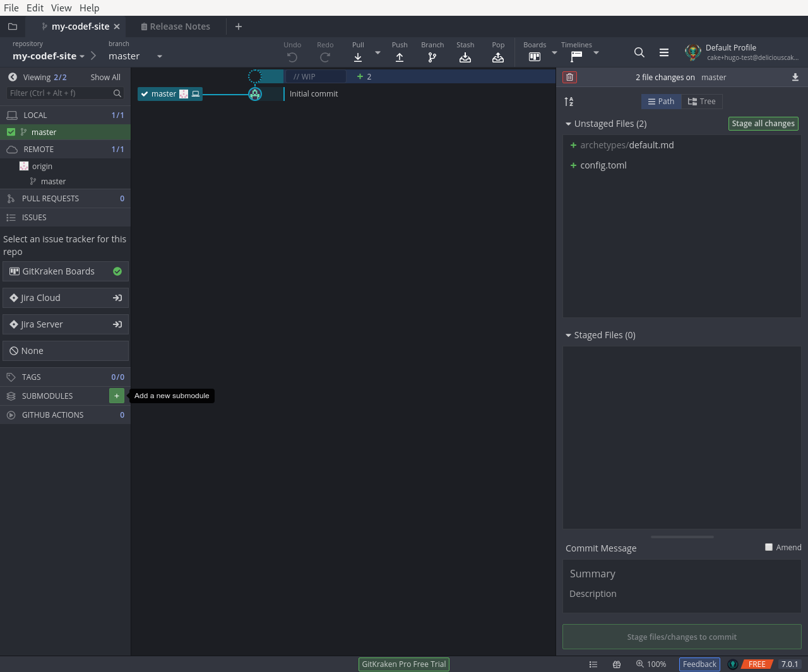Push commits with the Push icon
This screenshot has height=672, width=808.
[x=400, y=57]
